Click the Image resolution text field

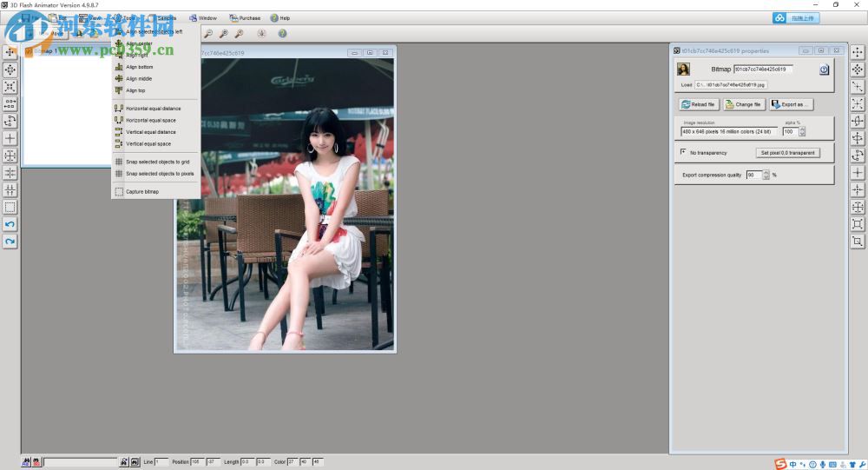728,132
